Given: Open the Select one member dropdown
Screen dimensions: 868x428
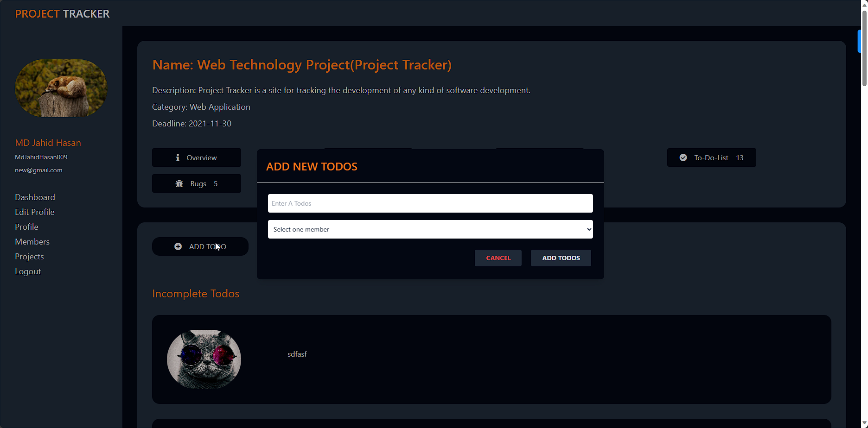Looking at the screenshot, I should (430, 229).
